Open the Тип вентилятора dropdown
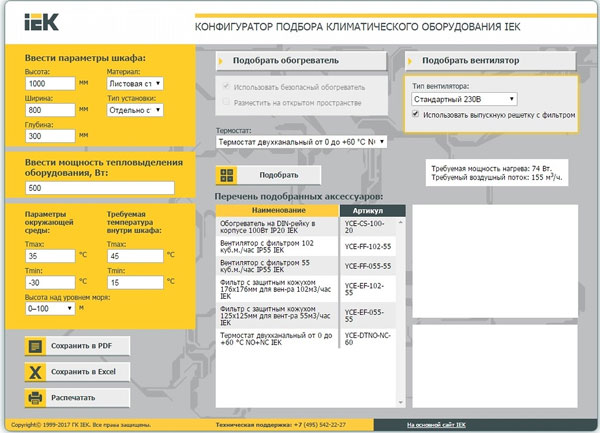600x433 pixels. pos(465,99)
